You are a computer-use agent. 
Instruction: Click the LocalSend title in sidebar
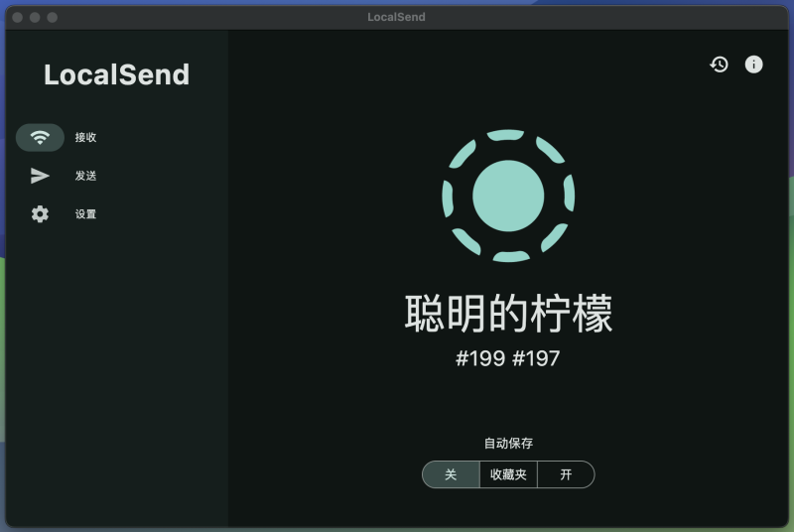116,74
